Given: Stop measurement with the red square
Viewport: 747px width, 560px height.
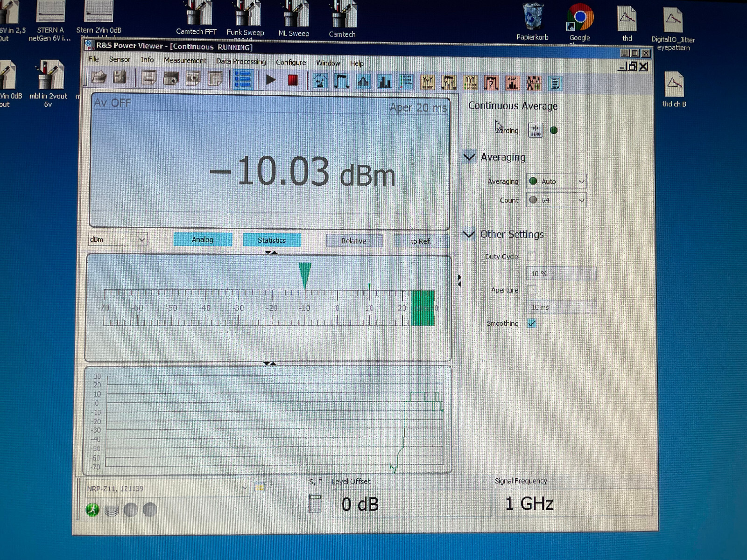Looking at the screenshot, I should click(x=293, y=80).
